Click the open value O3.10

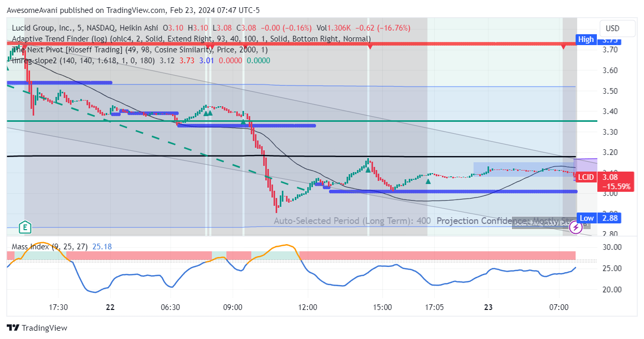(x=173, y=28)
